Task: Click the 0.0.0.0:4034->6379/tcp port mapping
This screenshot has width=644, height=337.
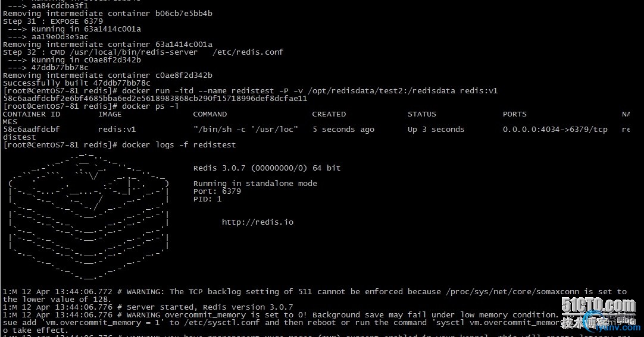Action: point(555,130)
